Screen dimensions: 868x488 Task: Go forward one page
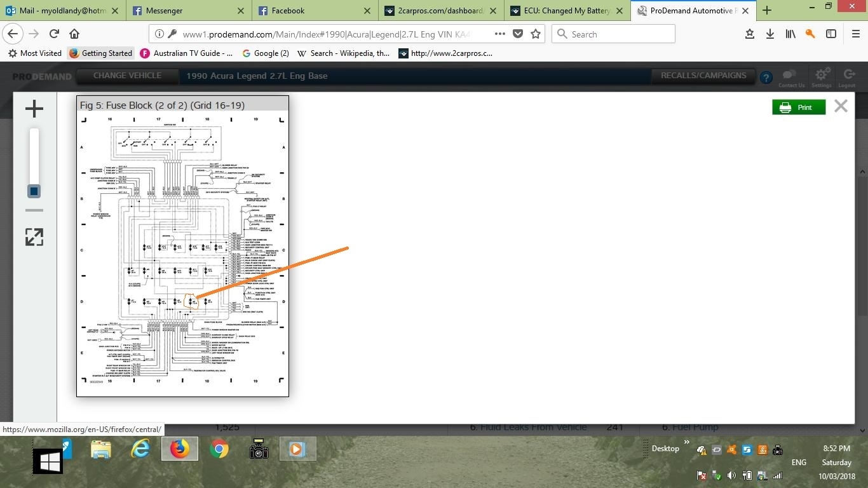[34, 34]
